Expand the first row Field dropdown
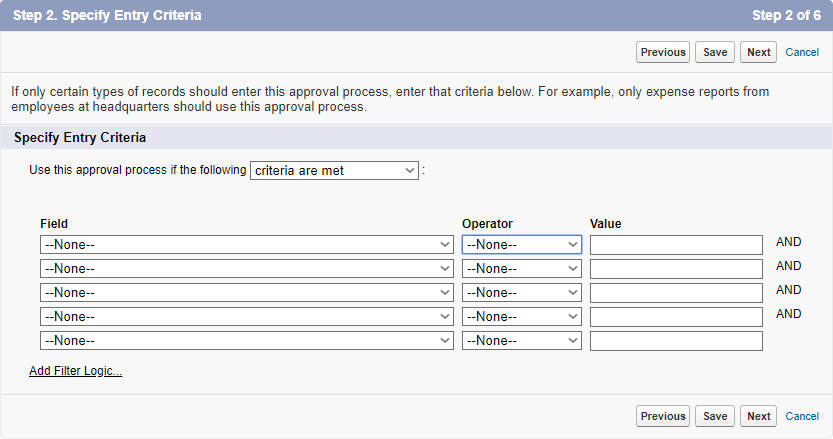Viewport: 833px width, 439px height. tap(247, 245)
